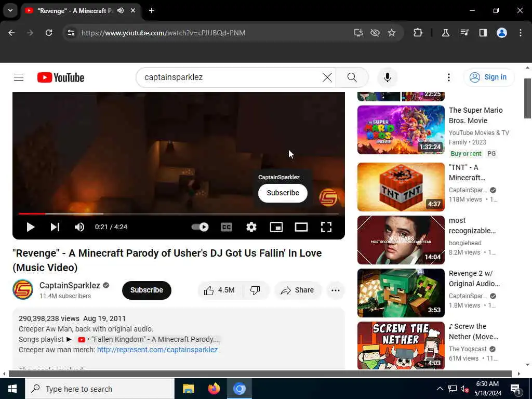
Task: Open media control icon in toolbar
Action: 464,33
